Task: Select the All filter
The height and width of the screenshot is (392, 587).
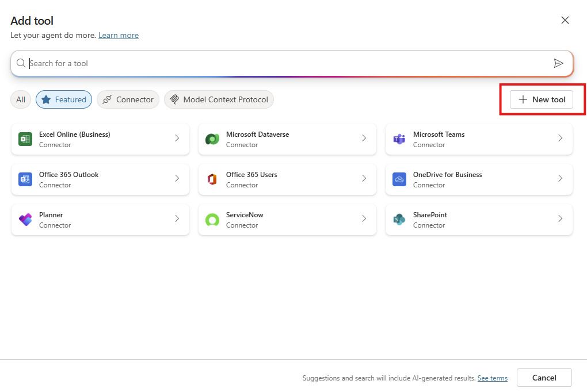Action: click(21, 99)
